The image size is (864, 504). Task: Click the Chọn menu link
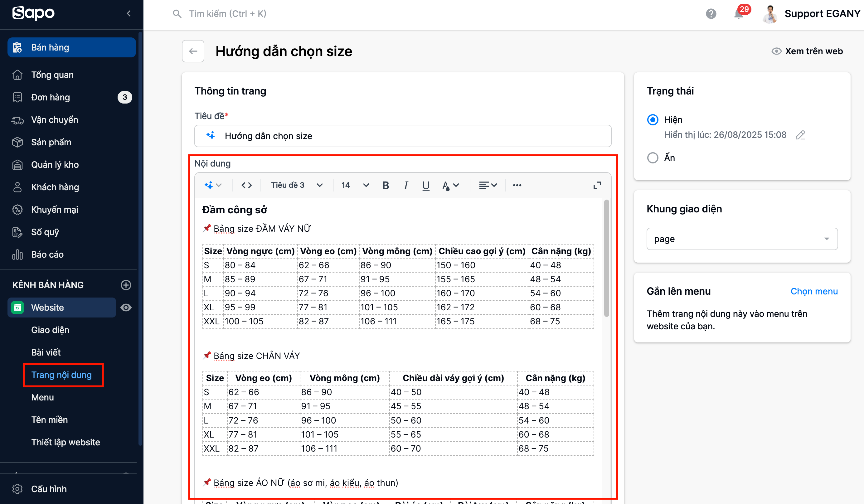tap(813, 291)
